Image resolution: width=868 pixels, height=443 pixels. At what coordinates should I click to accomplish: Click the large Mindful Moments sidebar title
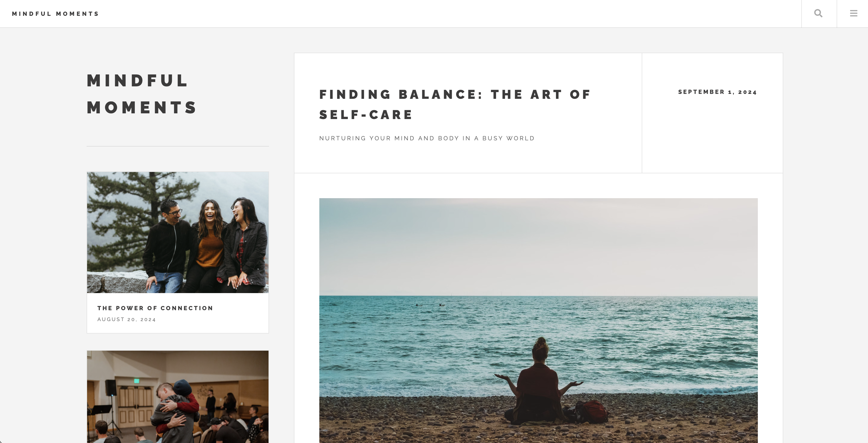[142, 94]
